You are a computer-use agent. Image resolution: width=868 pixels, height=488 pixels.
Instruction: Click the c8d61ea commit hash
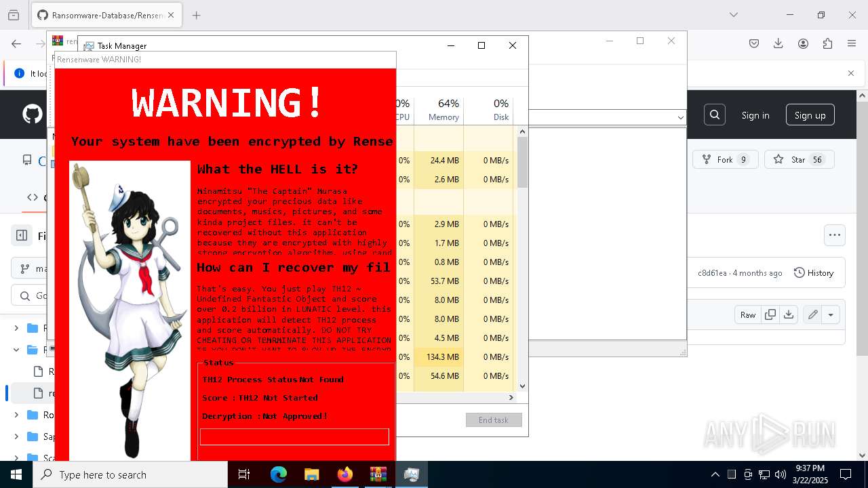pyautogui.click(x=713, y=272)
